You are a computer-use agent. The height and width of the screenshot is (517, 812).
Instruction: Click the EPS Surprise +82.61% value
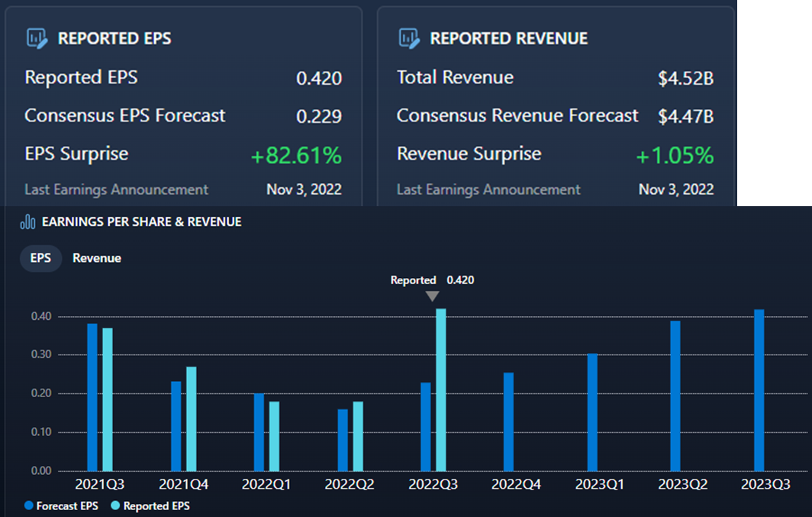pyautogui.click(x=296, y=157)
